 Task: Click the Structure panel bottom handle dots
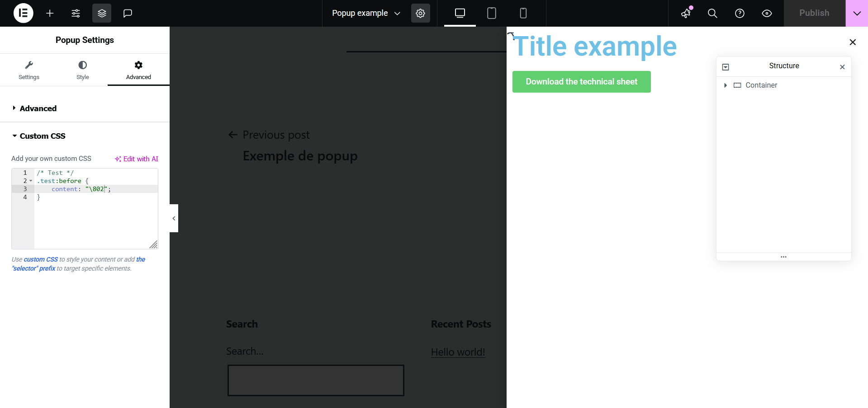click(784, 257)
